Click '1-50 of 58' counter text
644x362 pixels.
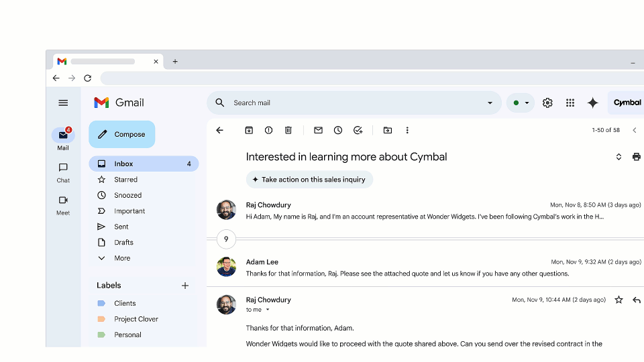(x=606, y=130)
